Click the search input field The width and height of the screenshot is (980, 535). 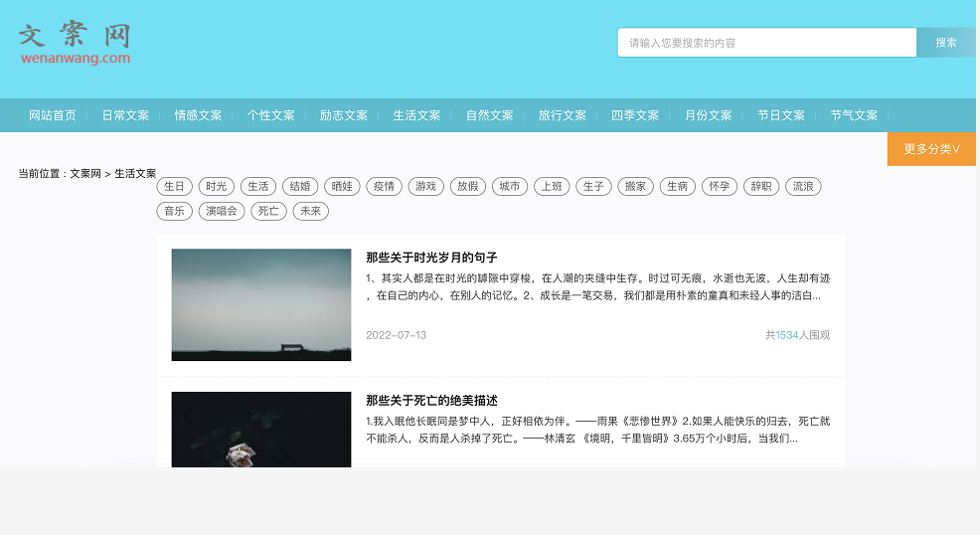pos(765,43)
